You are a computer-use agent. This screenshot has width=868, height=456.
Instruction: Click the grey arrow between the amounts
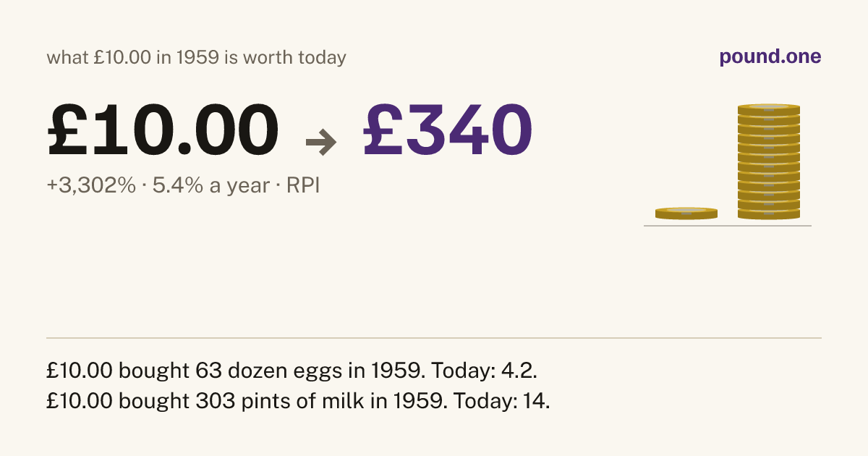point(321,142)
